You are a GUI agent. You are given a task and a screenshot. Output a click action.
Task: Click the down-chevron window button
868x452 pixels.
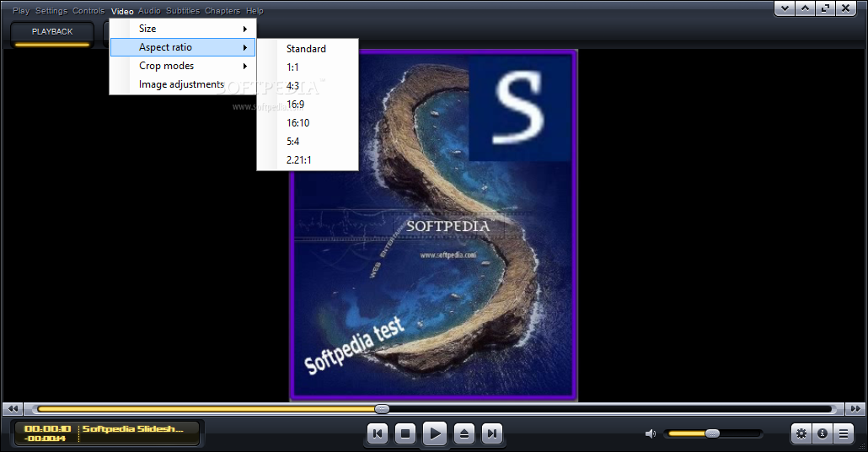(785, 8)
